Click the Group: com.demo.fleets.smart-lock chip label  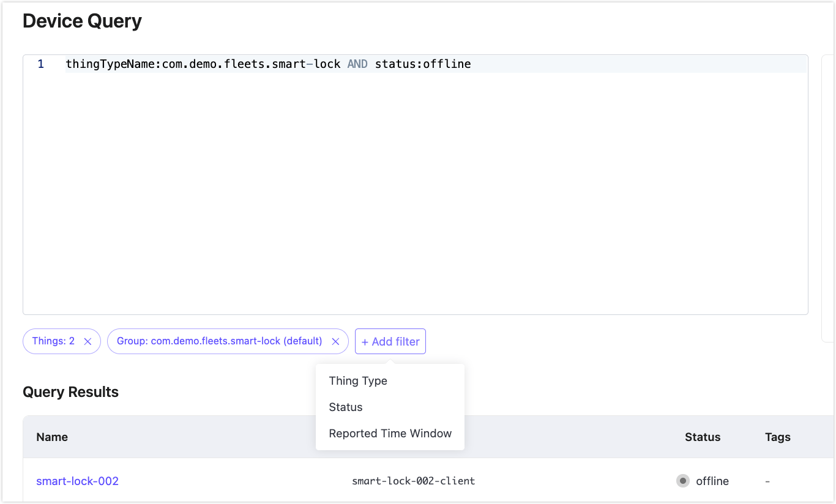pyautogui.click(x=219, y=341)
